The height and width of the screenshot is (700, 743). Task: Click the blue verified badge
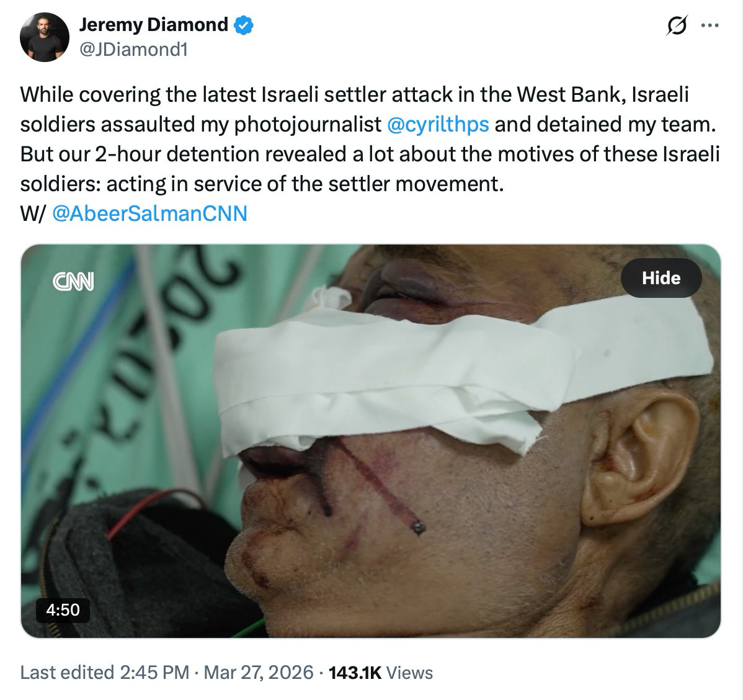(x=243, y=25)
